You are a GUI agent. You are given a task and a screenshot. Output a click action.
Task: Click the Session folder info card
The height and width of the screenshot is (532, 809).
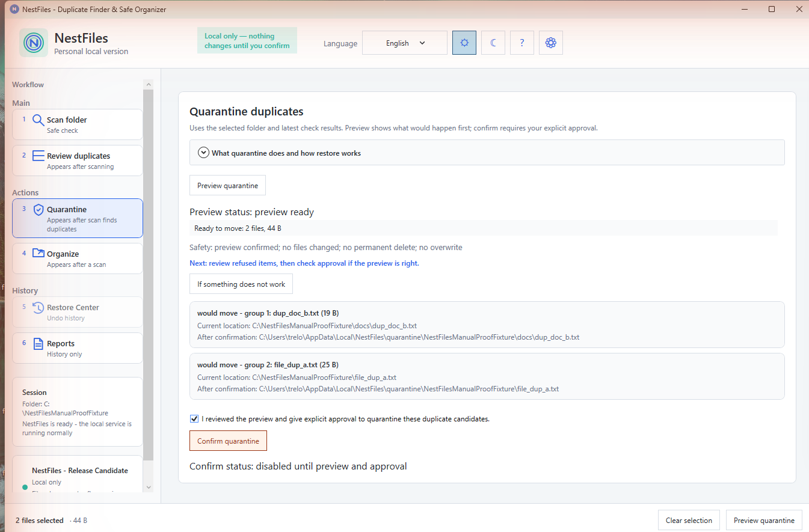click(x=78, y=412)
